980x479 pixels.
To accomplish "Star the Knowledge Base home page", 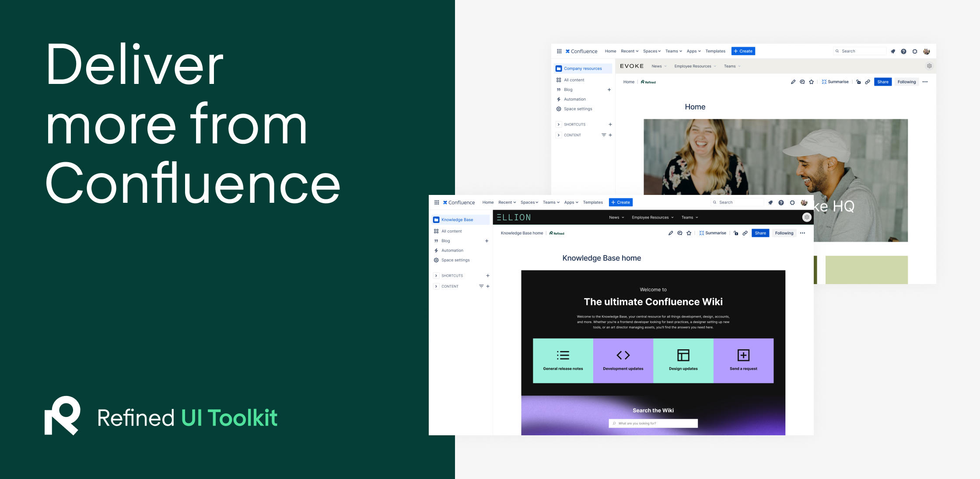I will click(689, 233).
